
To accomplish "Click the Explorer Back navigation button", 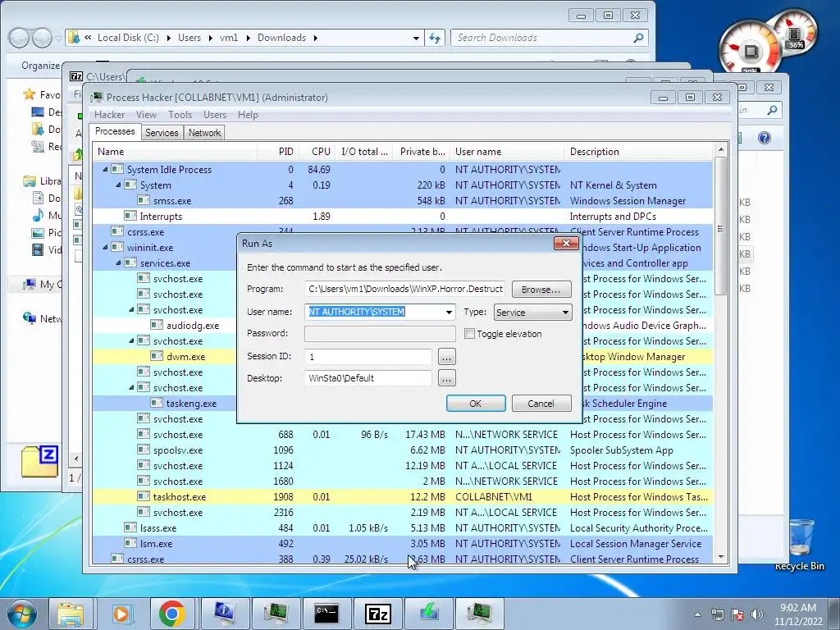I will tap(20, 38).
